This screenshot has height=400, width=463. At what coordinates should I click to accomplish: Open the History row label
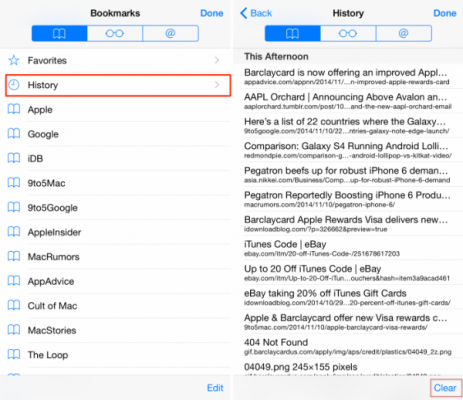coord(43,85)
